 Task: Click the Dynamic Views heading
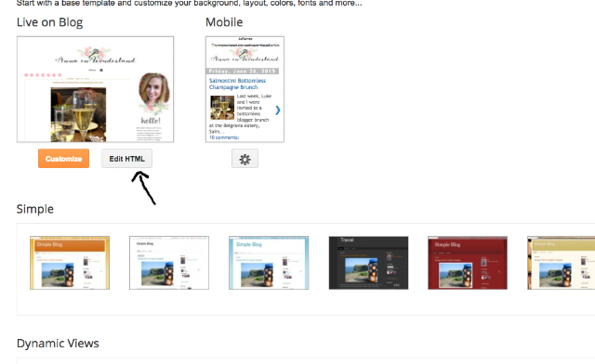click(x=58, y=344)
